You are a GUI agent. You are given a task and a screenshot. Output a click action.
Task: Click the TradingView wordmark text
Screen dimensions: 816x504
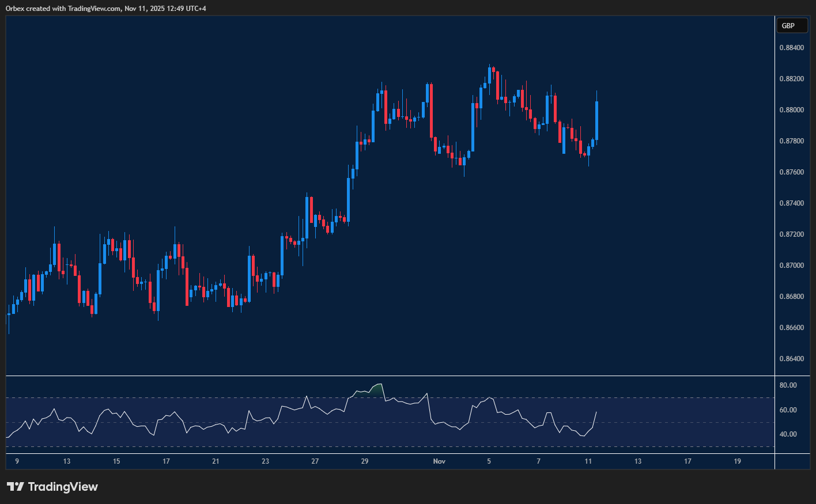pyautogui.click(x=63, y=487)
